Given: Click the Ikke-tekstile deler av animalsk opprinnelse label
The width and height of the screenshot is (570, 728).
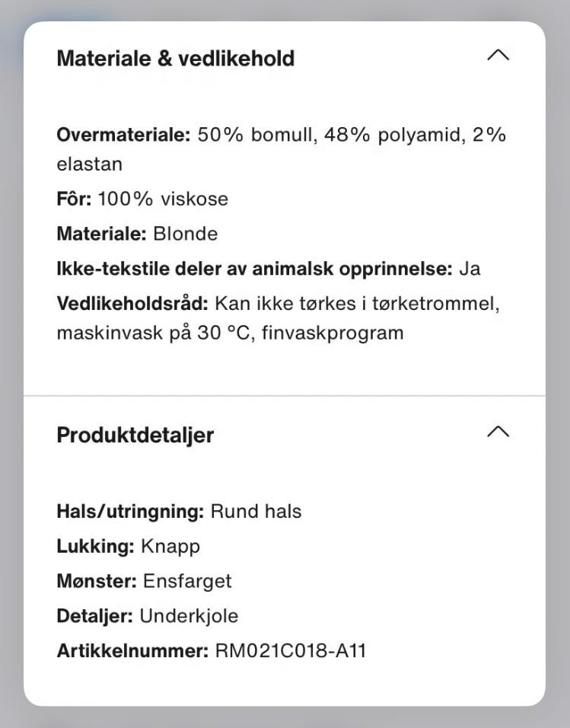Looking at the screenshot, I should (x=254, y=269).
